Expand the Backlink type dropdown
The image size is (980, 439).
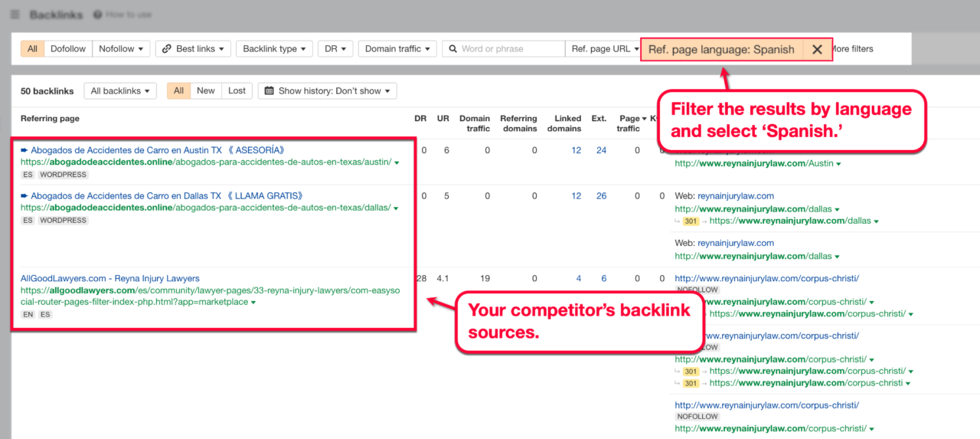point(274,49)
